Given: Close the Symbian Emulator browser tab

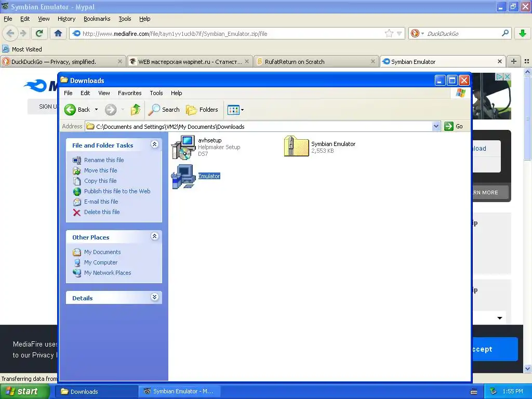Looking at the screenshot, I should click(499, 61).
